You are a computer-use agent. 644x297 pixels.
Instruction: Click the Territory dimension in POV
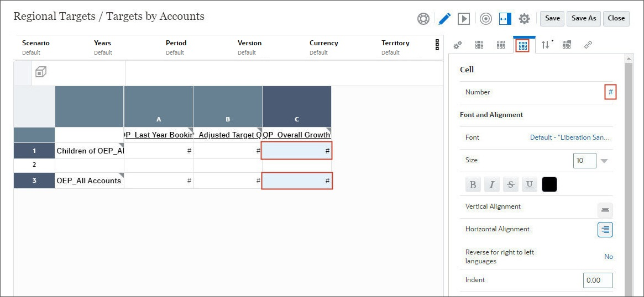pos(395,47)
